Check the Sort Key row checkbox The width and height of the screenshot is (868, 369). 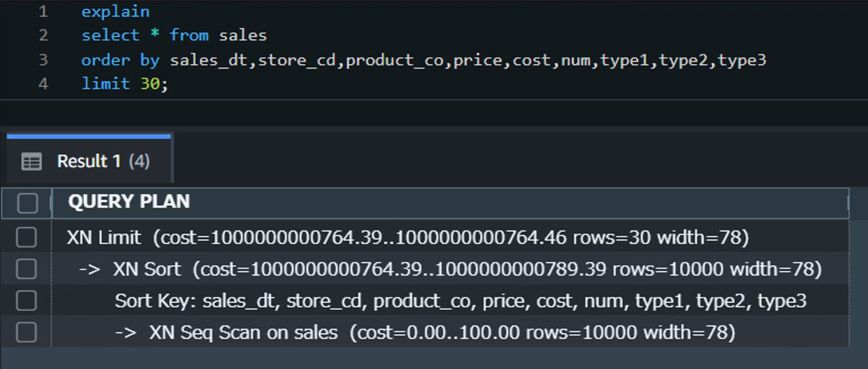(x=26, y=301)
